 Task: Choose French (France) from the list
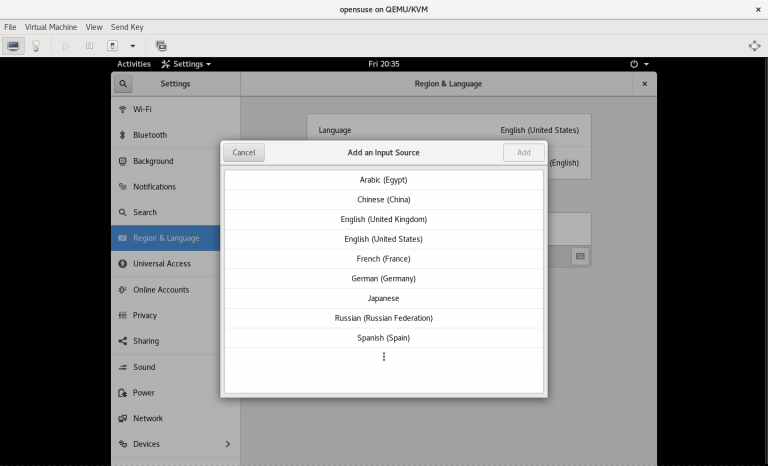coord(383,259)
